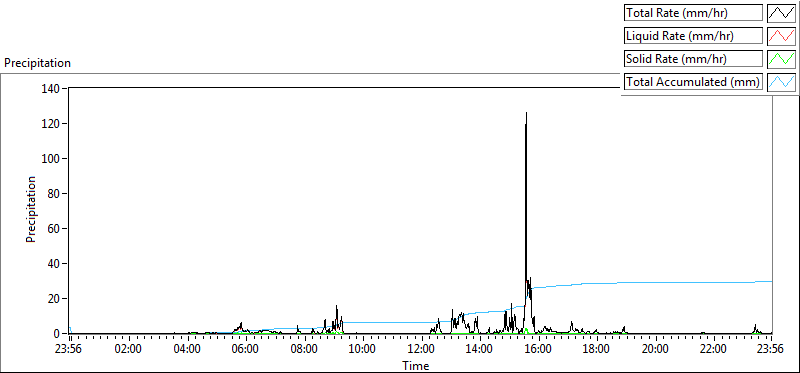Screen dimensions: 800x373
Task: Select the Total Accumulated (mm) legend label
Action: pos(693,82)
